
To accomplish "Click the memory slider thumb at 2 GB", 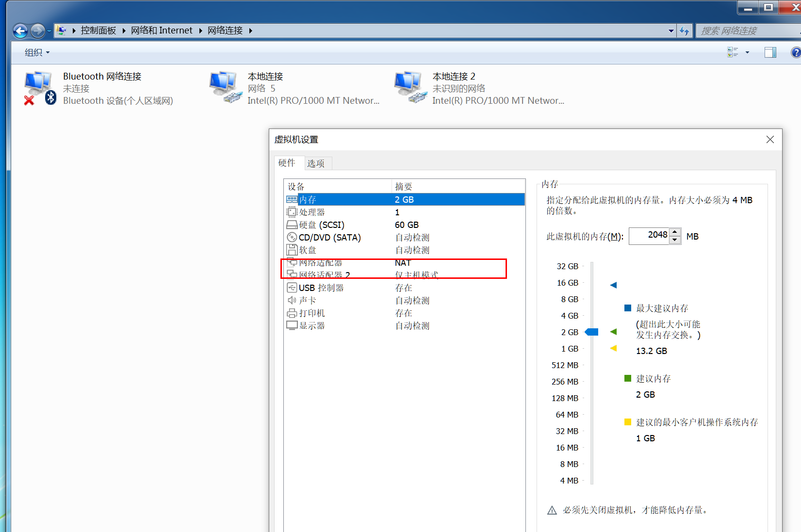I will coord(591,332).
